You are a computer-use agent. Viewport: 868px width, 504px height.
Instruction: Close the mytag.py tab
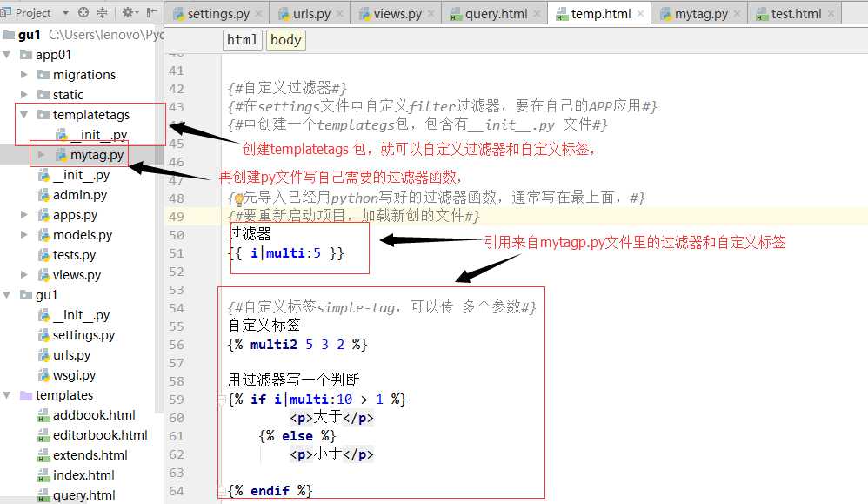(x=738, y=14)
